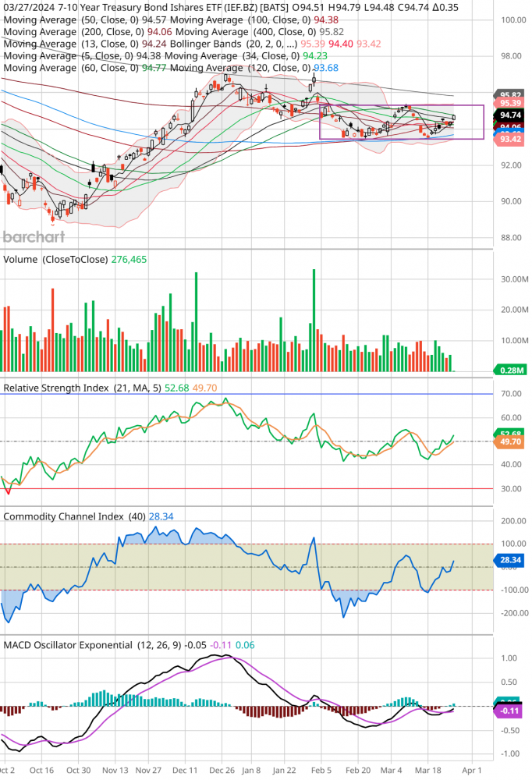Click the 95.82 price axis label
Viewport: 532px width, 780px height.
511,94
